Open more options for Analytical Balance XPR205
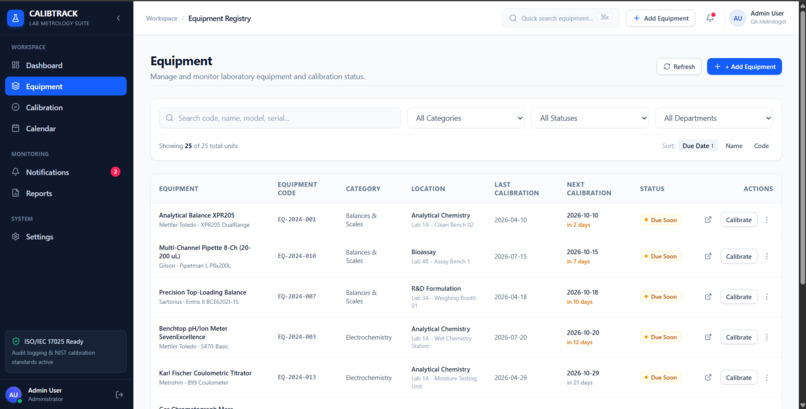This screenshot has width=806, height=409. tap(766, 219)
